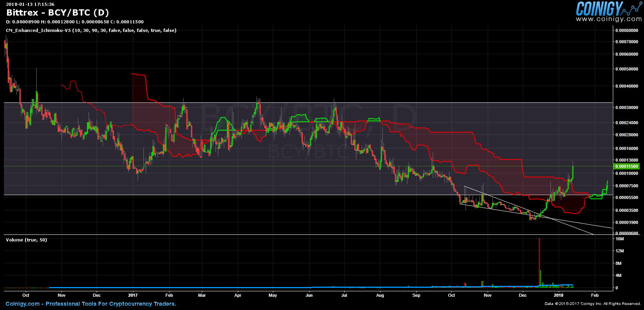Click the 0.00001900 price axis label
Image resolution: width=644 pixels, height=310 pixels.
pyautogui.click(x=627, y=222)
